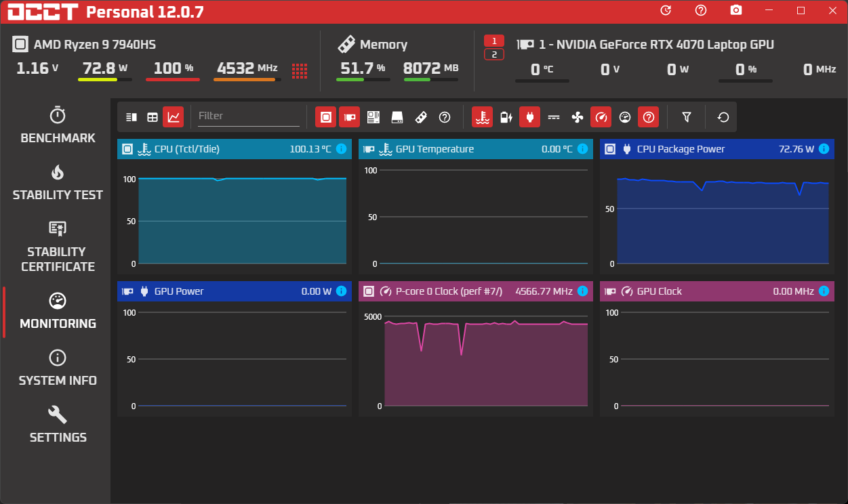This screenshot has width=848, height=504.
Task: Select the graph view icon in the toolbar
Action: [x=174, y=117]
